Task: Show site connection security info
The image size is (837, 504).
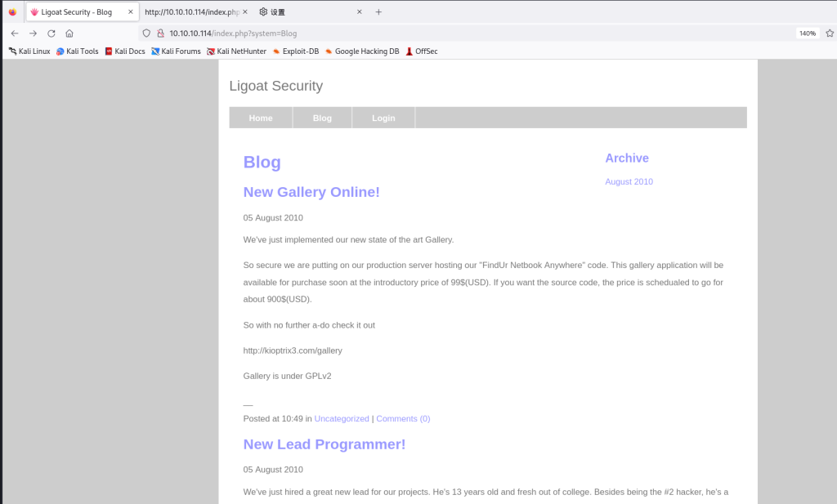Action: [160, 33]
